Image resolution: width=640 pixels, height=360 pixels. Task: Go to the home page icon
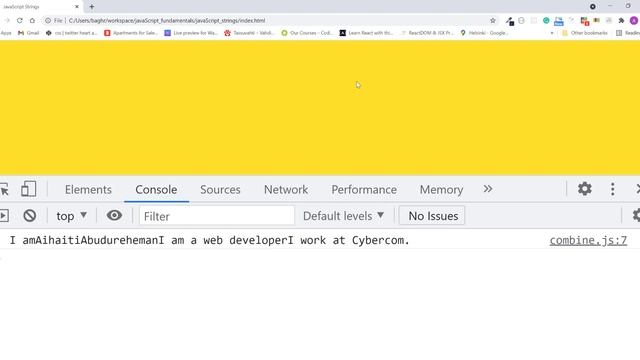pyautogui.click(x=32, y=20)
